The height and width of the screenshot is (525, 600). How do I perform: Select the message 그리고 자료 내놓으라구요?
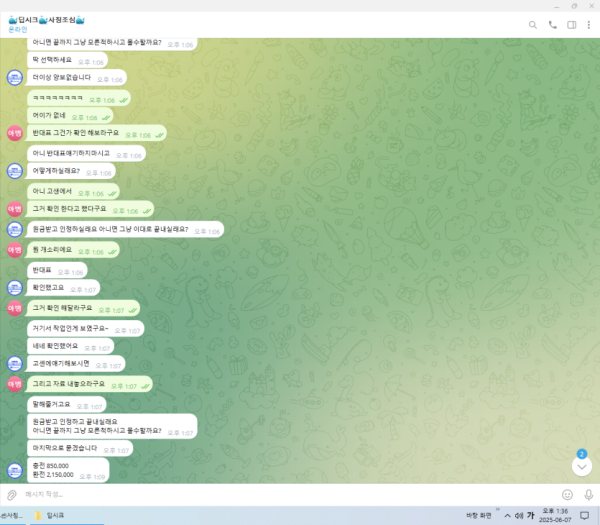coord(89,384)
